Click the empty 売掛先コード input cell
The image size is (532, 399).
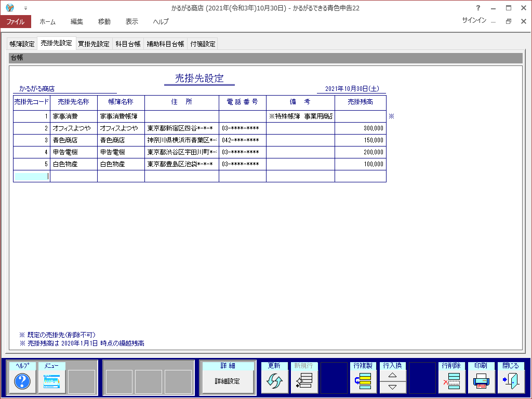click(x=32, y=177)
